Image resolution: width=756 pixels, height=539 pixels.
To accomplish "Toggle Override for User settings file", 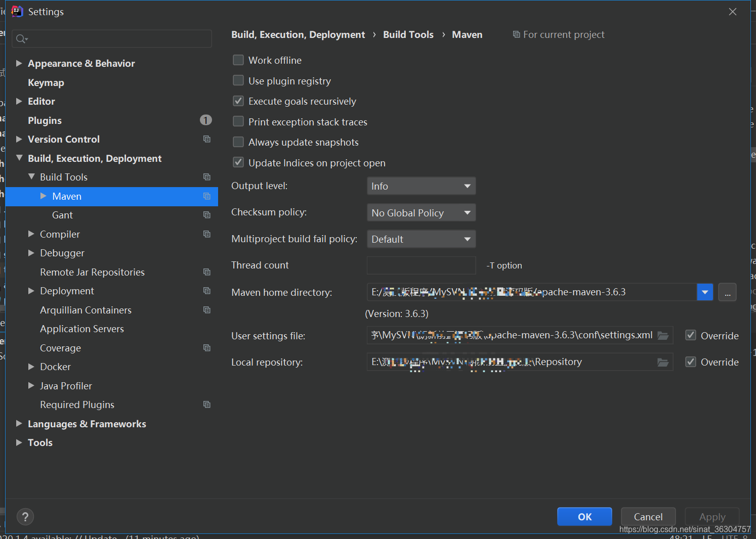I will click(691, 335).
